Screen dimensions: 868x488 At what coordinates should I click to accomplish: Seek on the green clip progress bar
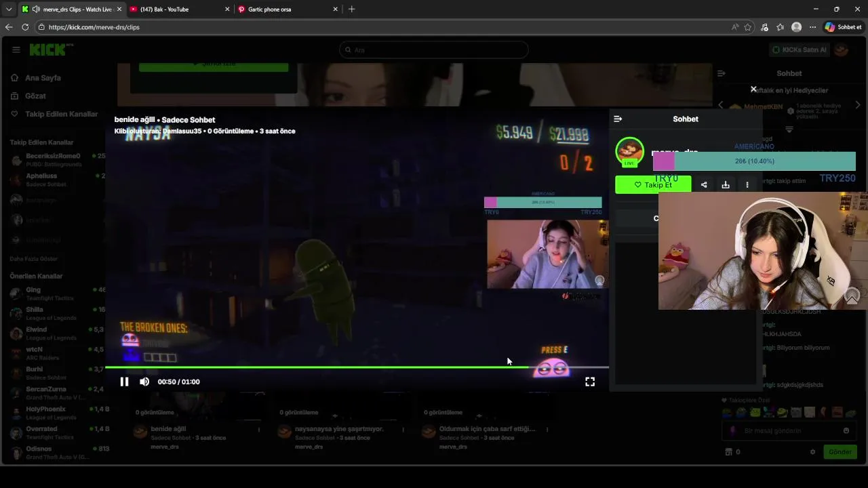(357, 367)
